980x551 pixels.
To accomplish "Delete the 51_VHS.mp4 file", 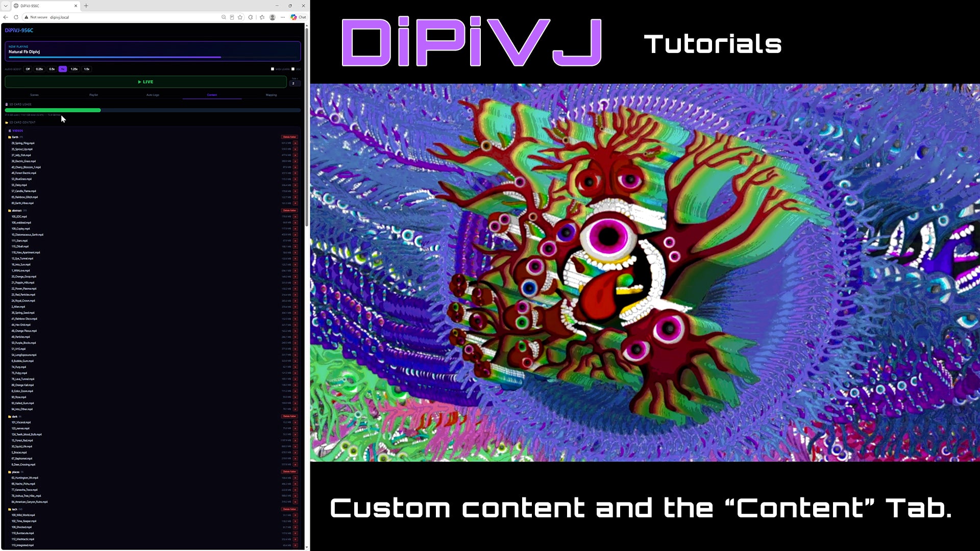I will click(x=295, y=349).
